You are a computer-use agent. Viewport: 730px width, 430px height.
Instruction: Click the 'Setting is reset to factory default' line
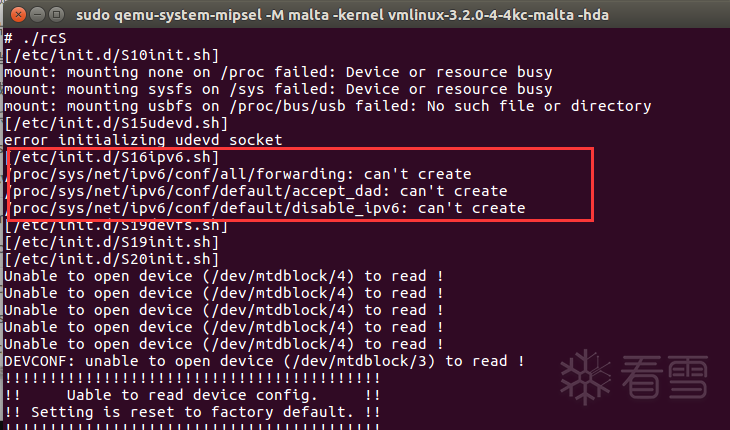click(x=192, y=412)
